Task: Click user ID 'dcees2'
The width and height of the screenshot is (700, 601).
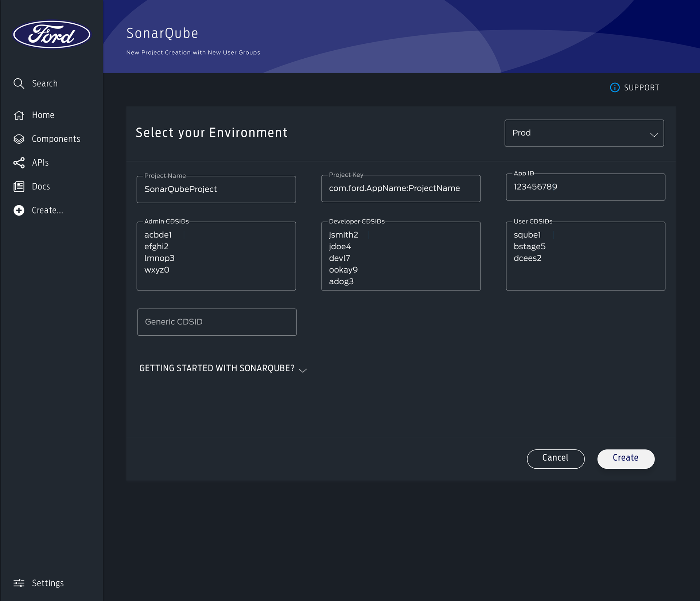Action: tap(528, 258)
